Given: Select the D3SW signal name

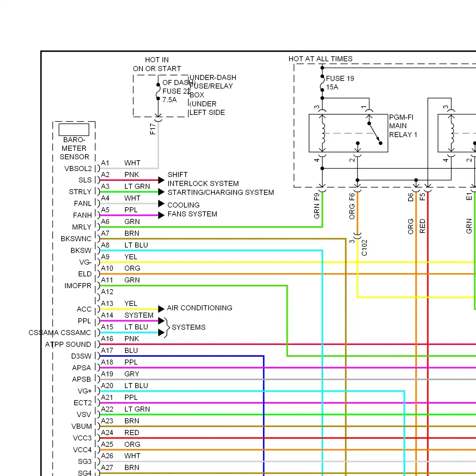Looking at the screenshot, I should tap(81, 356).
